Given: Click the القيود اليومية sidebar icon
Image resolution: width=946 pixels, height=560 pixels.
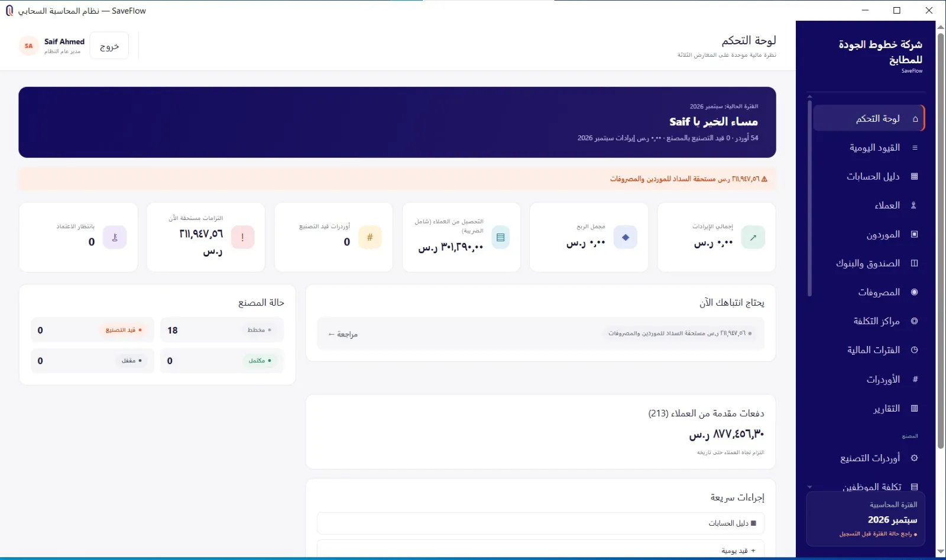Looking at the screenshot, I should click(915, 148).
